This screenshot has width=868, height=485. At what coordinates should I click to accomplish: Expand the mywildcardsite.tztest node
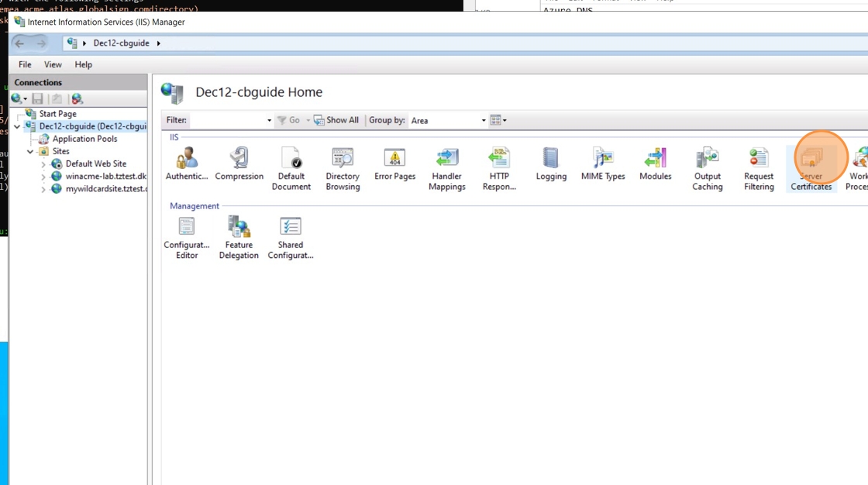click(x=43, y=189)
